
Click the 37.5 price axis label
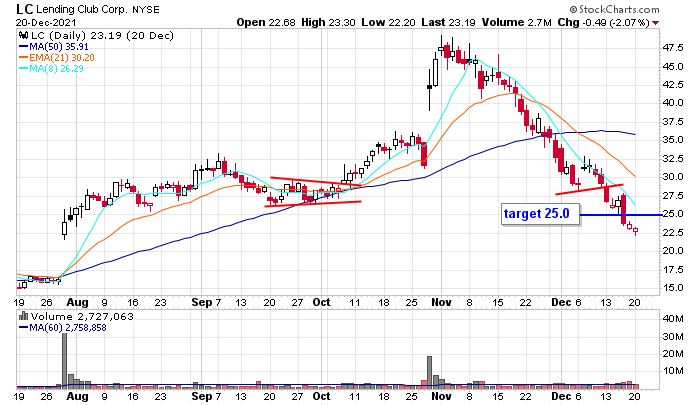tap(673, 122)
